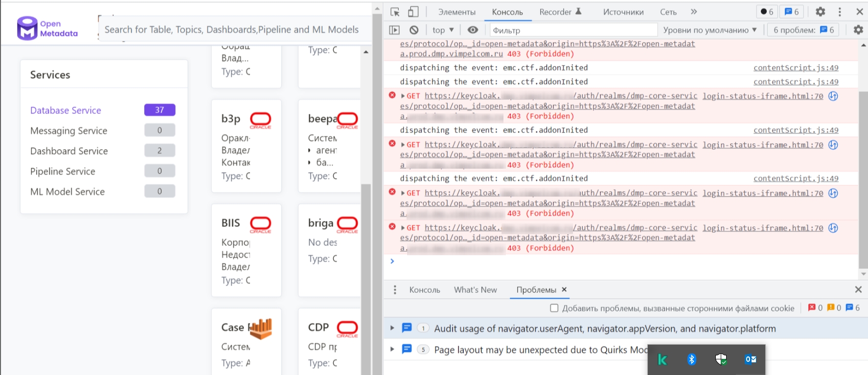This screenshot has height=375, width=868.
Task: Switch to the Recorder tab
Action: 561,12
